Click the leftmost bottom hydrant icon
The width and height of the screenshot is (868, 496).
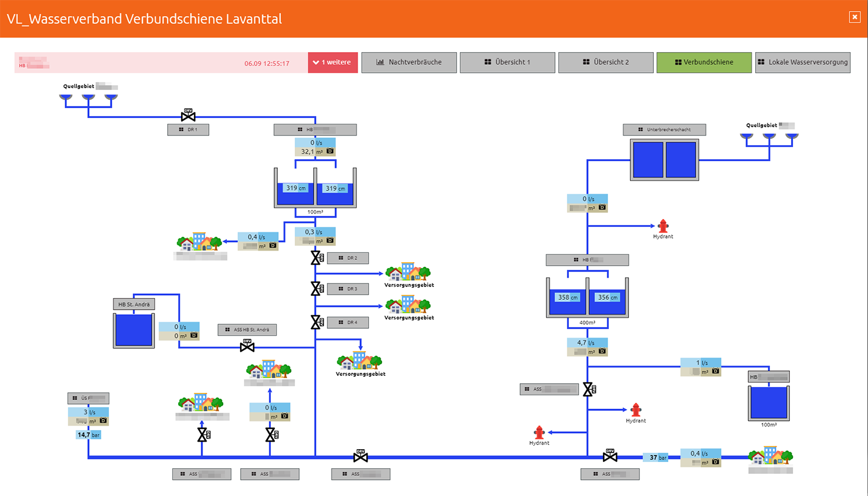point(539,433)
